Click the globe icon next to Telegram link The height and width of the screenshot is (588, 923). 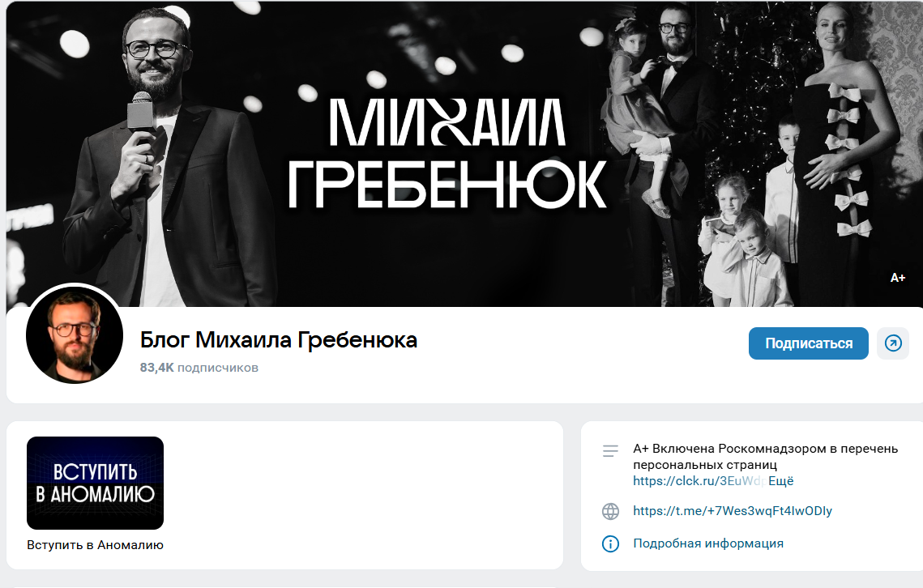point(610,512)
